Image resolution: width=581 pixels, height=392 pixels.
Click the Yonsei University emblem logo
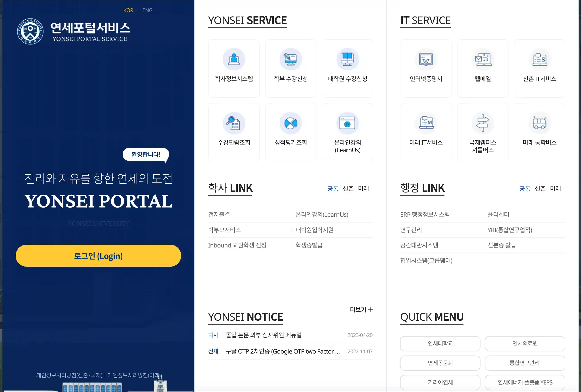coord(30,32)
